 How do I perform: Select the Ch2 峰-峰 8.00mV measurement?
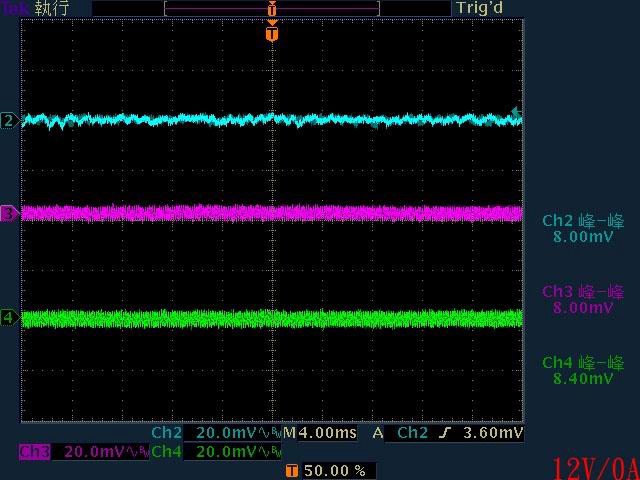tap(583, 229)
